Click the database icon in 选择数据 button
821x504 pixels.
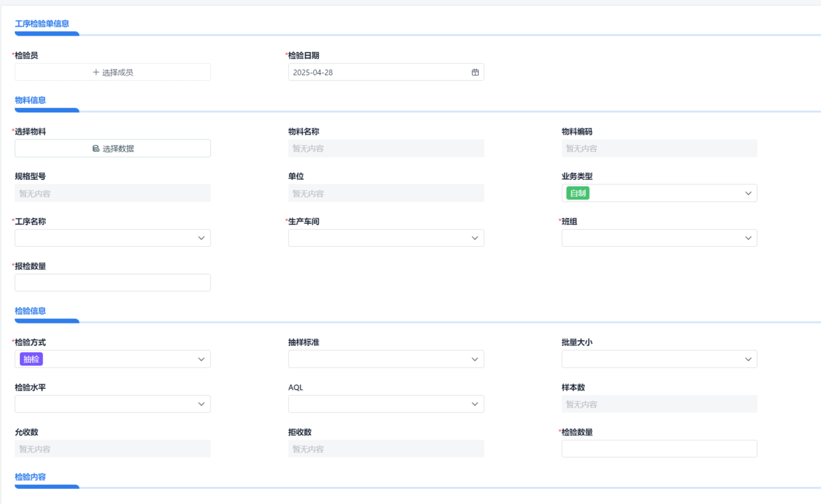click(96, 148)
